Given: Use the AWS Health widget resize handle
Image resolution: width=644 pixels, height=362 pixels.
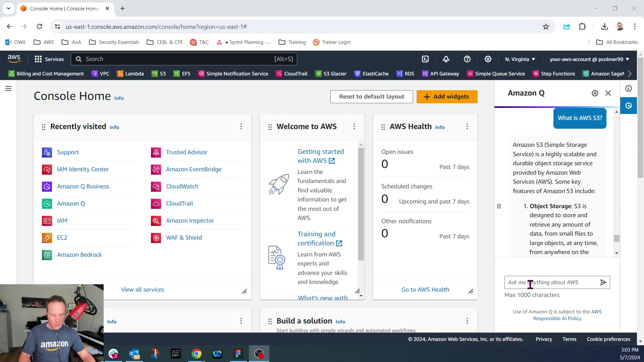Looking at the screenshot, I should click(x=471, y=291).
